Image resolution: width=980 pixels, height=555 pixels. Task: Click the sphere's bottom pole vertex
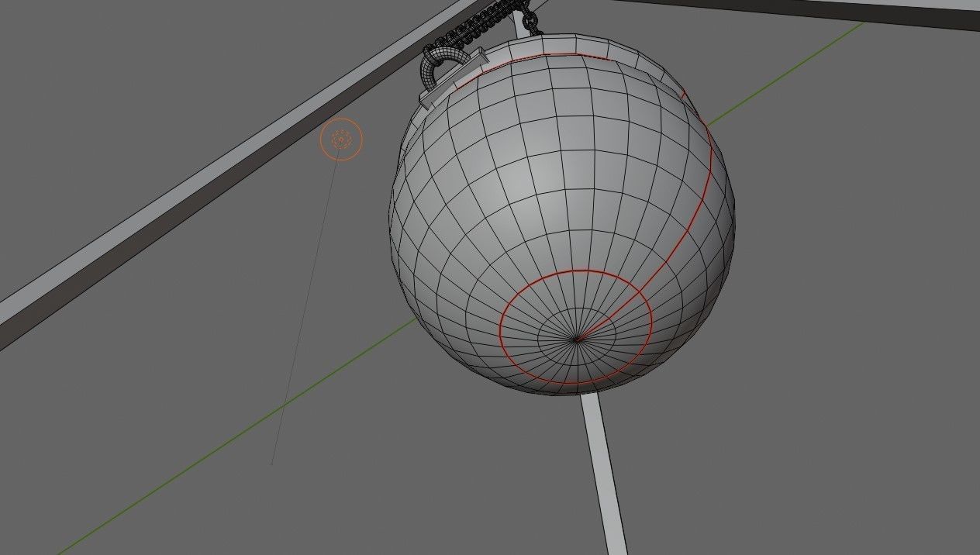click(x=577, y=339)
